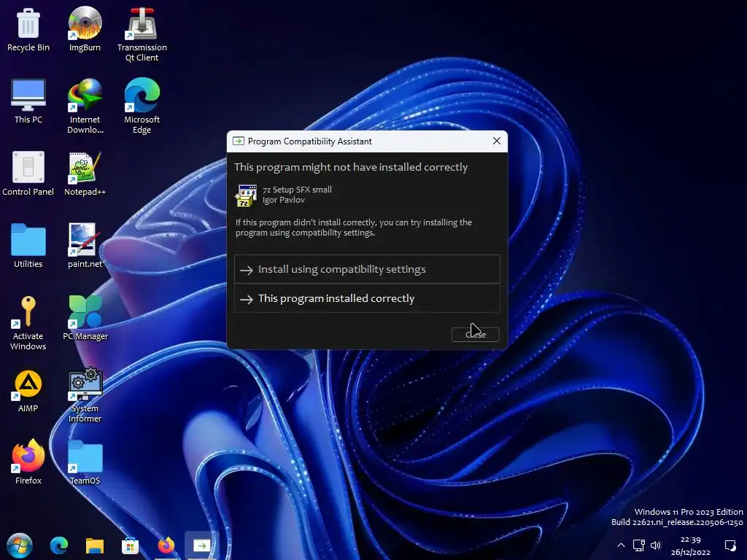747x560 pixels.
Task: Open the network tray icon
Action: [639, 545]
